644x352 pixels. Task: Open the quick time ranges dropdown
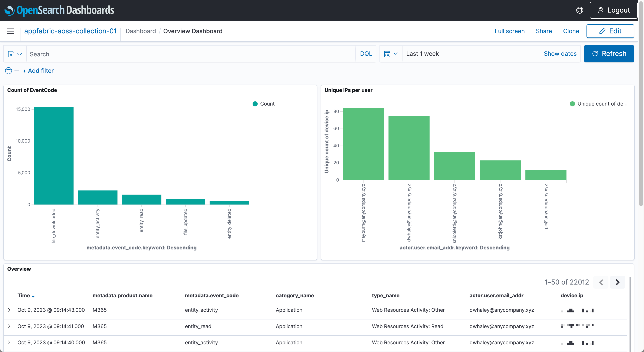coord(395,53)
